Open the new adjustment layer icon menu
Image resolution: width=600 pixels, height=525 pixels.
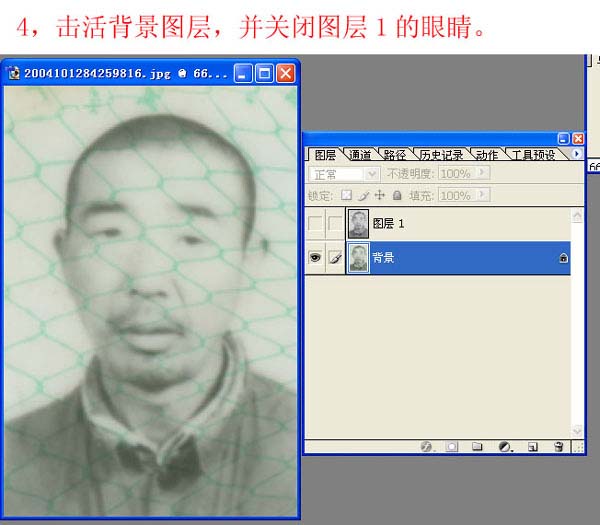pyautogui.click(x=505, y=447)
